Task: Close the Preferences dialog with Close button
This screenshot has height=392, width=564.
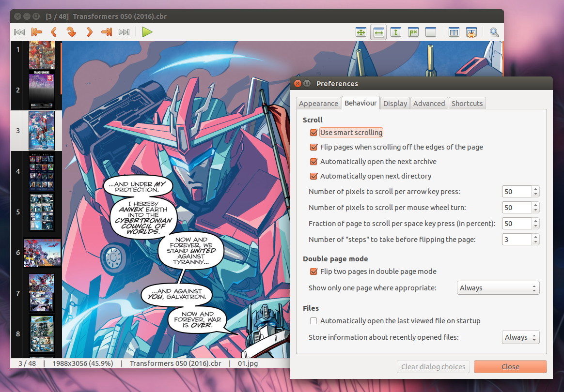Action: (x=510, y=367)
